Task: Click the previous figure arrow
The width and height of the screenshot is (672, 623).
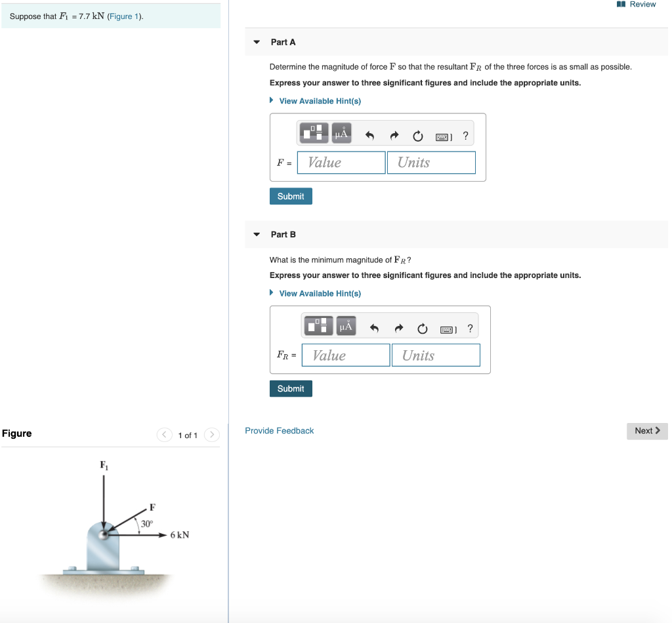Action: [164, 434]
